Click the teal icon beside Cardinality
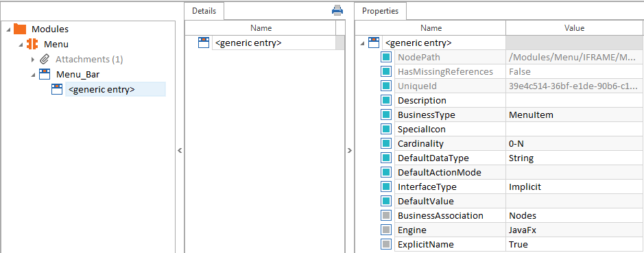Screen dimensions: 644x253 pyautogui.click(x=385, y=144)
